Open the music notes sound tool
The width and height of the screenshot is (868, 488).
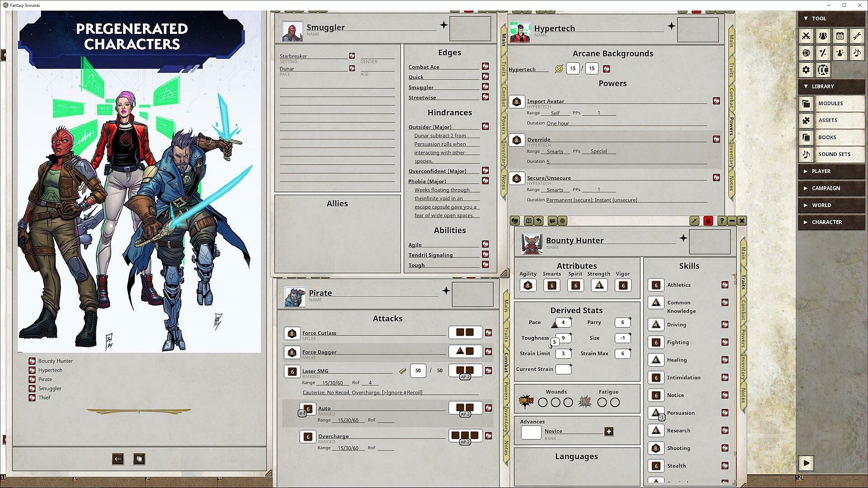pos(857,53)
